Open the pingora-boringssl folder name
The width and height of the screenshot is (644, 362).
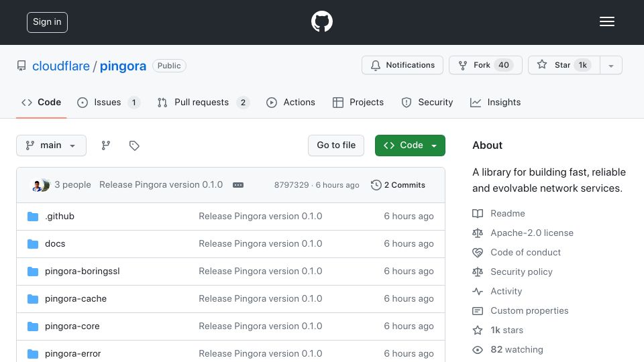[82, 271]
